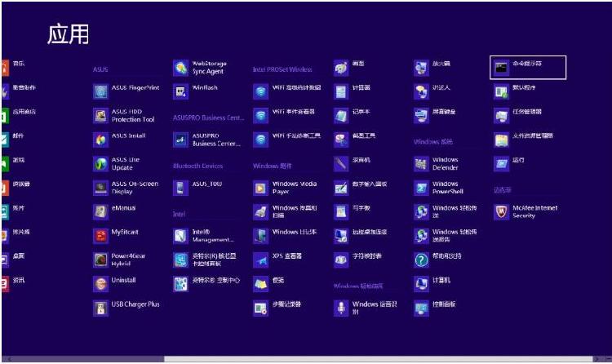Open 文件资源管理器

tap(524, 140)
